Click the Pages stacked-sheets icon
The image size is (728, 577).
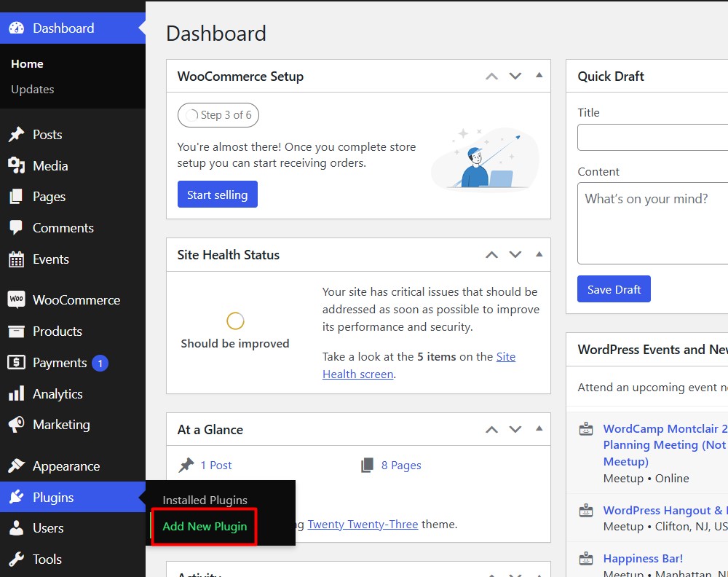point(16,197)
